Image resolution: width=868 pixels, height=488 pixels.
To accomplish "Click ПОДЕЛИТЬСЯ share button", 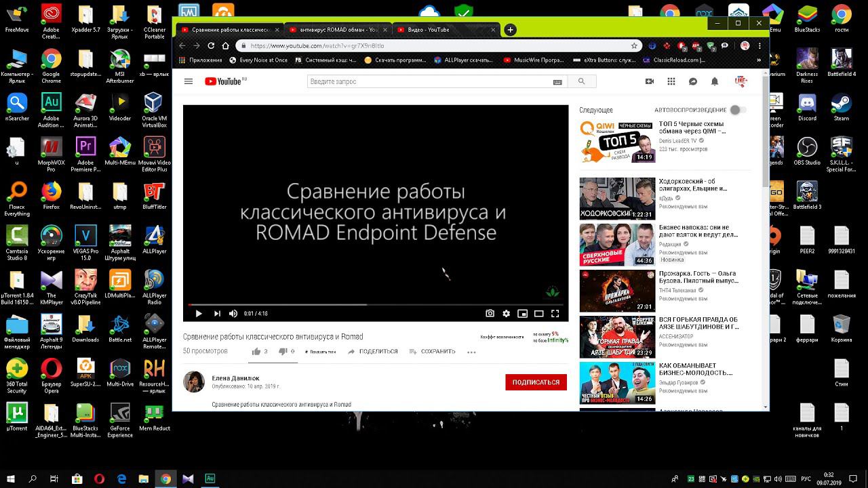I will [x=372, y=352].
